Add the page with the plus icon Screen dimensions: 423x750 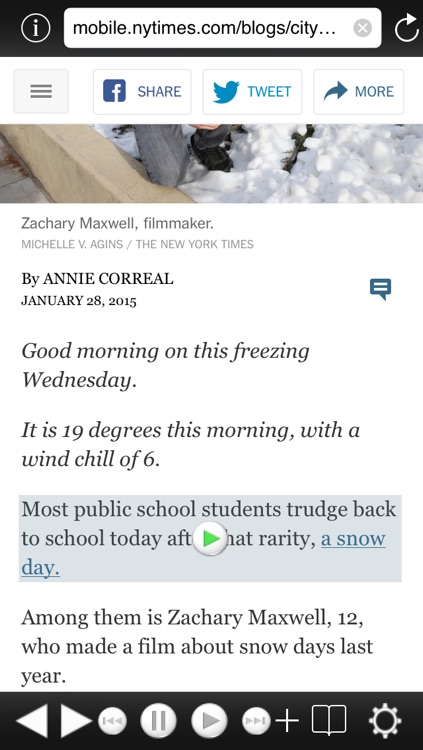[x=287, y=720]
